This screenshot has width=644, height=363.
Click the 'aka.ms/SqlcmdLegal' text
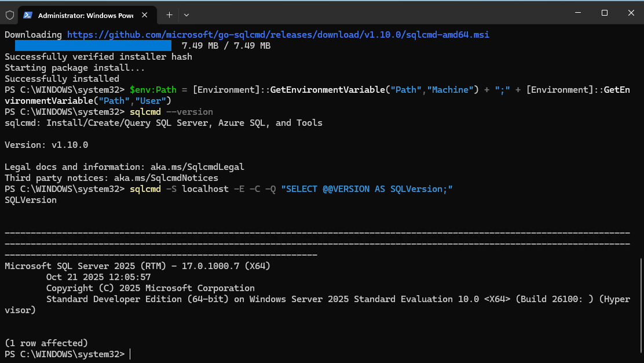197,167
